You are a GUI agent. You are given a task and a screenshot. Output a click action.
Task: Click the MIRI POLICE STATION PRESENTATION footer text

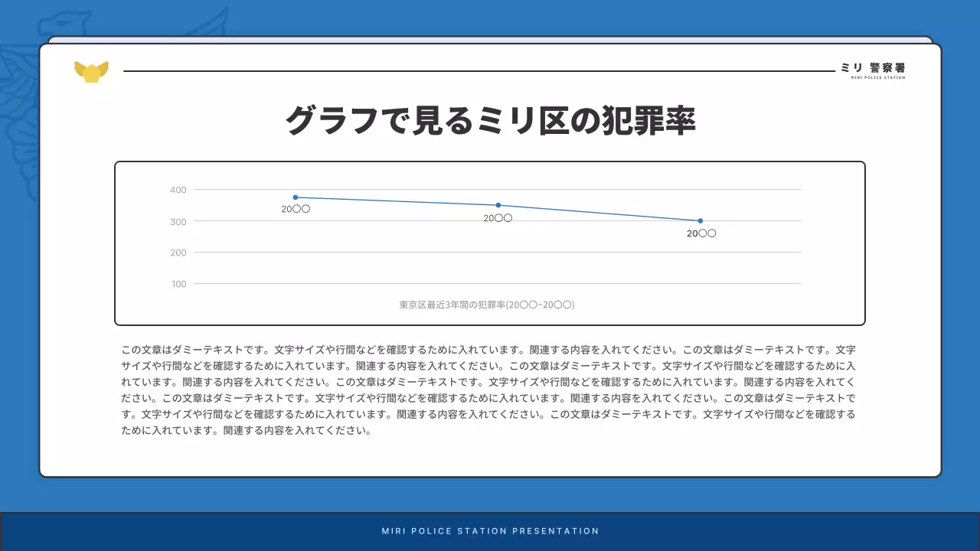point(490,530)
